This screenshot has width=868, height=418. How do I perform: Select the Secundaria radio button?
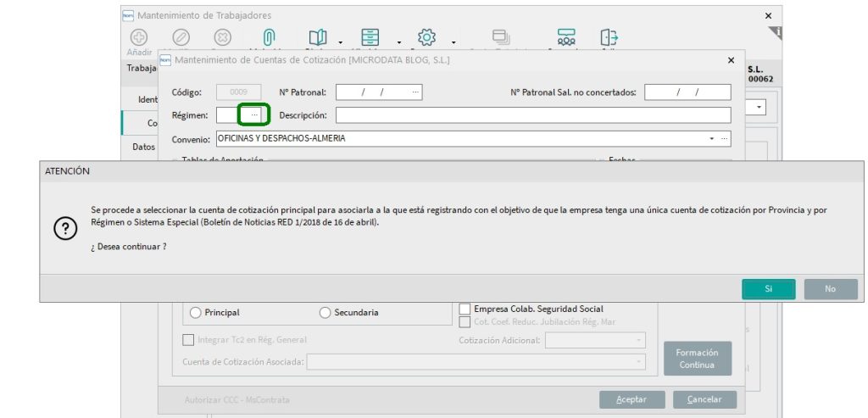point(325,313)
